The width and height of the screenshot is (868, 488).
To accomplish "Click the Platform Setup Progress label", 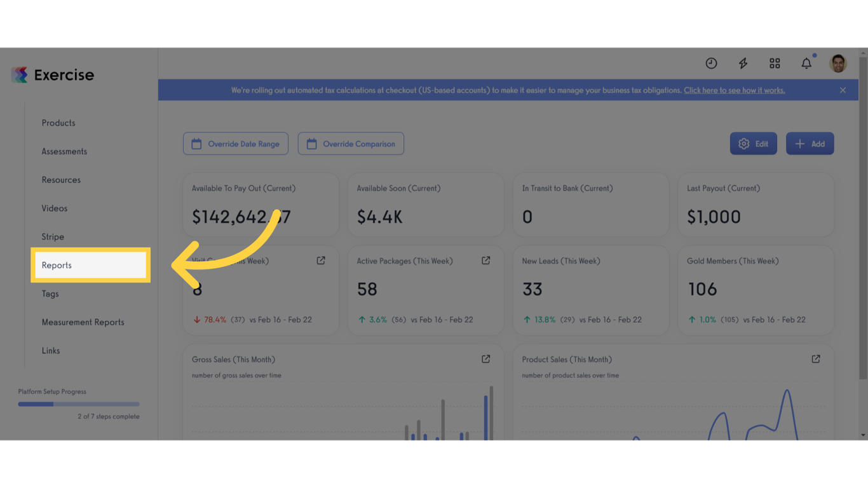I will coord(52,392).
